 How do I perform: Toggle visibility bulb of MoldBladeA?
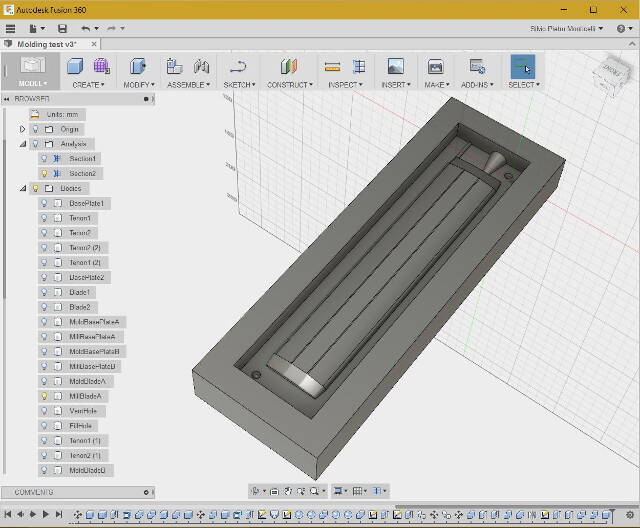44,381
